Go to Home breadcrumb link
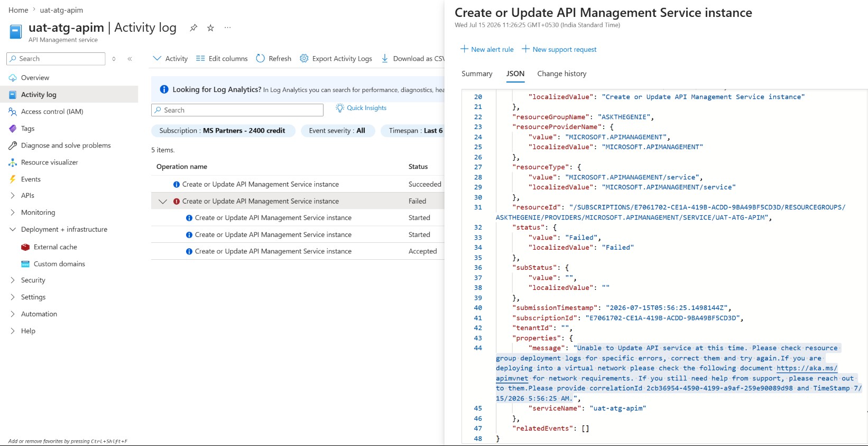868x446 pixels. coord(19,10)
